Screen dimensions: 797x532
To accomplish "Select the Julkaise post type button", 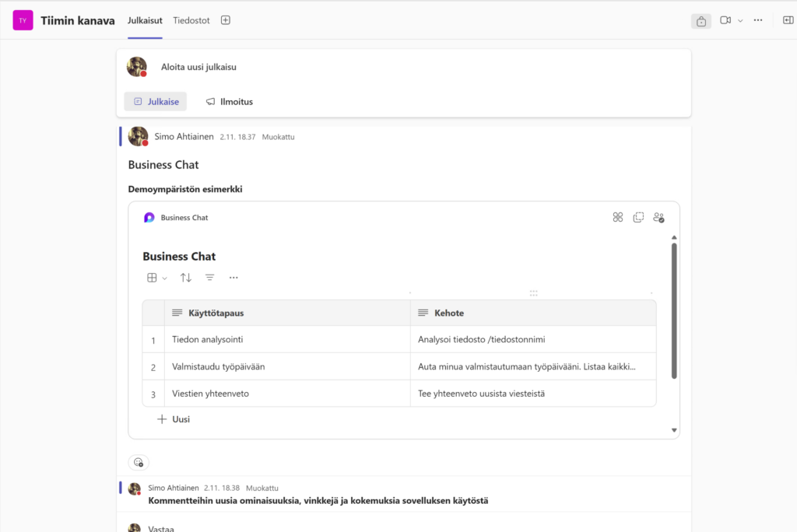I will [156, 102].
